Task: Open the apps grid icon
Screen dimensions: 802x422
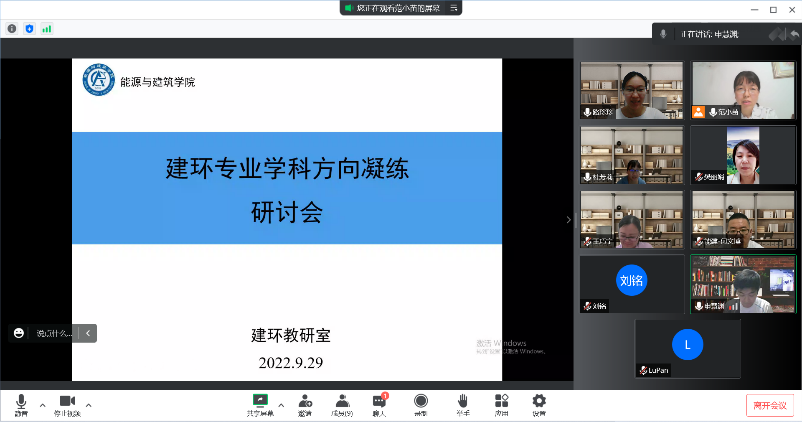Action: [502, 402]
